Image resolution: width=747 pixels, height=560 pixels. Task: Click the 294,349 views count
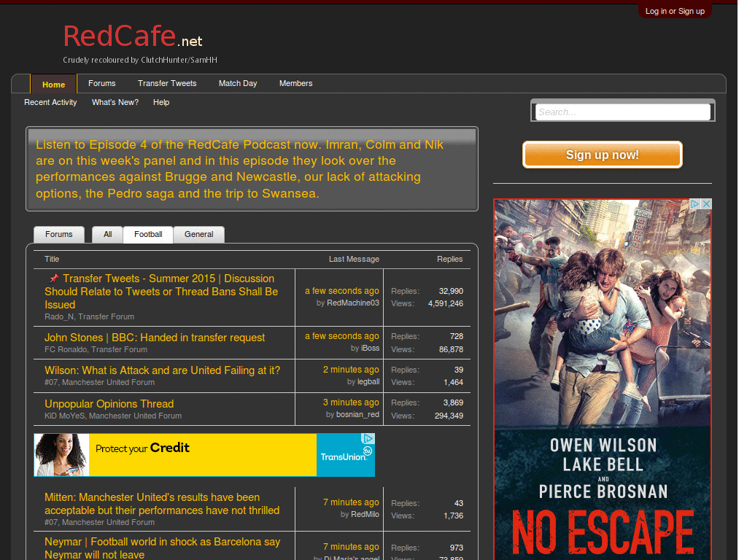tap(449, 416)
